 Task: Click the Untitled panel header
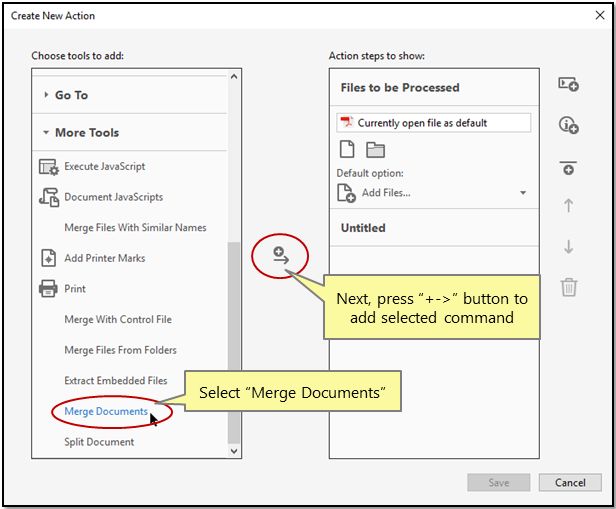434,228
